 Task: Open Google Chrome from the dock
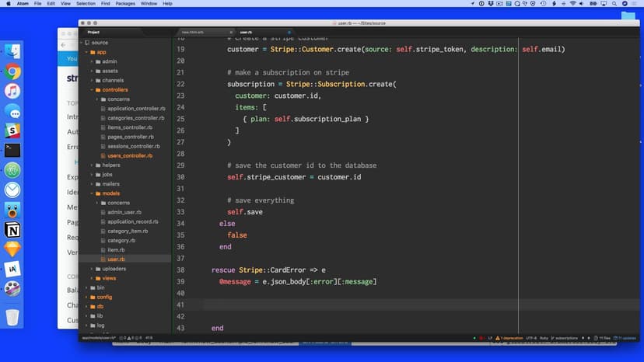[12, 71]
